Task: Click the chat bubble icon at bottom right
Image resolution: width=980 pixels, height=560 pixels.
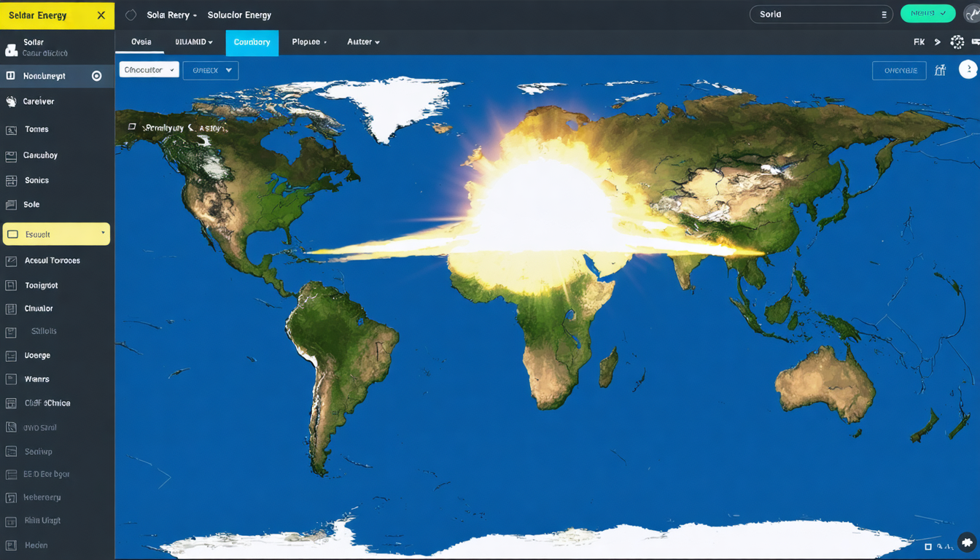Action: (x=968, y=542)
